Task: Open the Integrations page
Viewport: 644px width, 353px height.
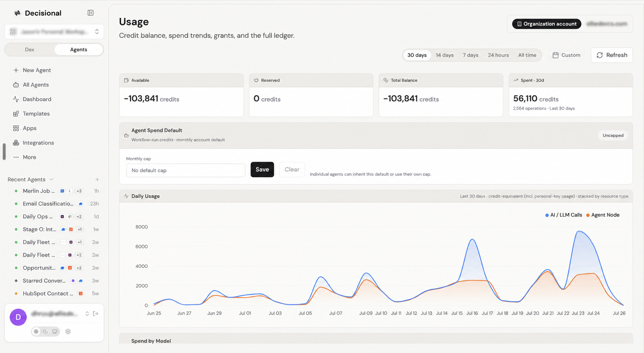Action: coord(38,143)
